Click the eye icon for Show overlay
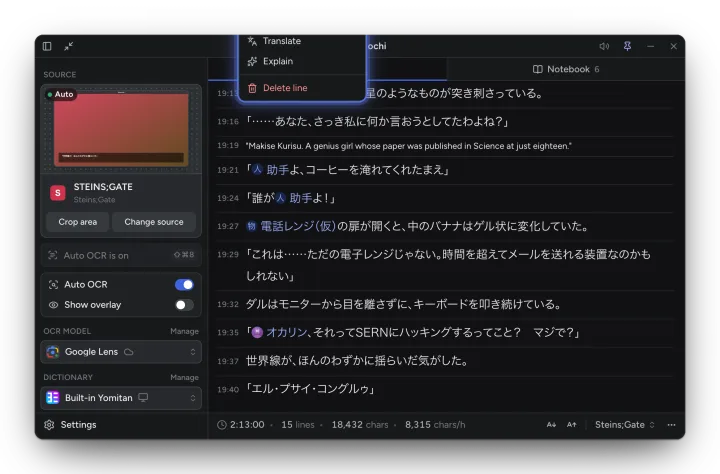The image size is (720, 474). pyautogui.click(x=53, y=305)
